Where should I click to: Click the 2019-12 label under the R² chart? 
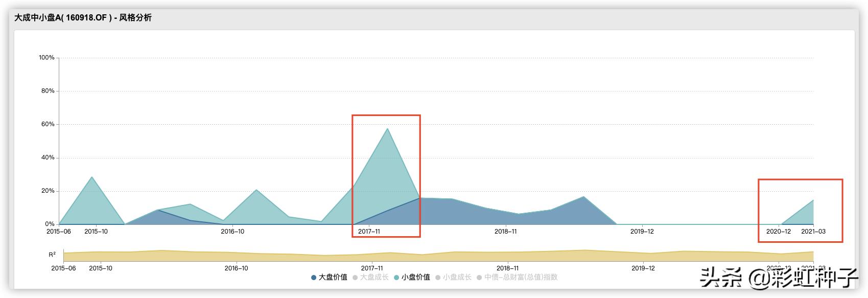pyautogui.click(x=643, y=268)
